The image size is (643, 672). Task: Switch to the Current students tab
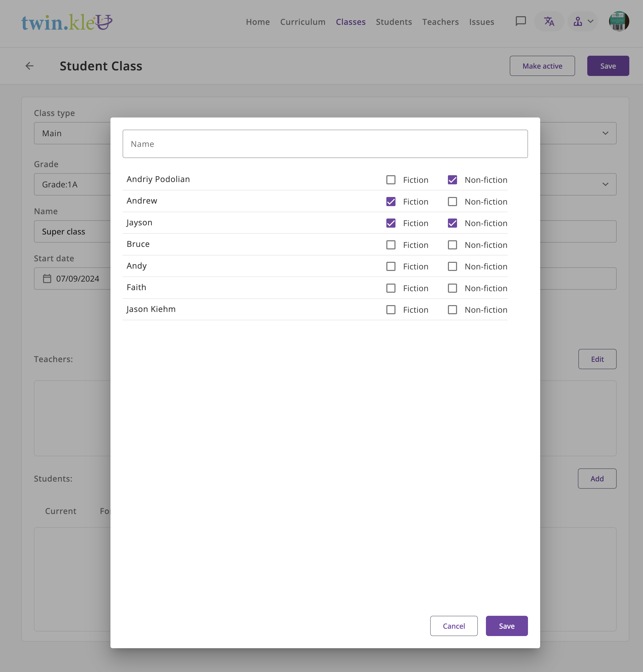pyautogui.click(x=61, y=511)
